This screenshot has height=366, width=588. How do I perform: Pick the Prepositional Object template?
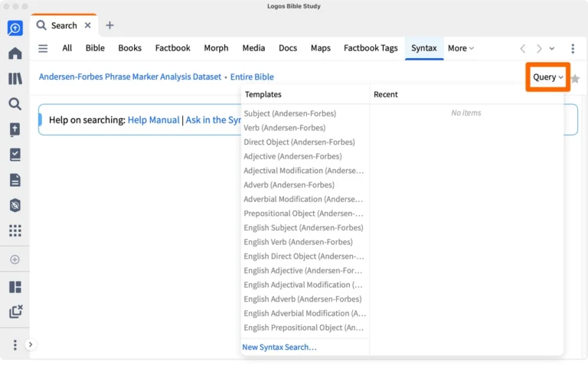tap(303, 214)
